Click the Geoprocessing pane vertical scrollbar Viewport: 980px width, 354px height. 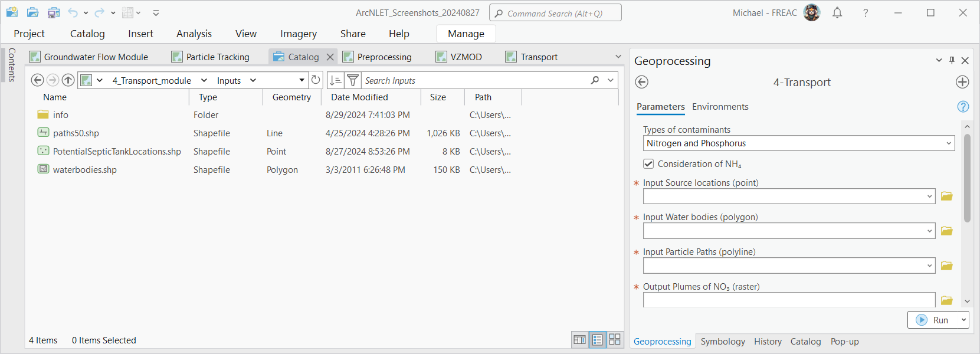967,178
